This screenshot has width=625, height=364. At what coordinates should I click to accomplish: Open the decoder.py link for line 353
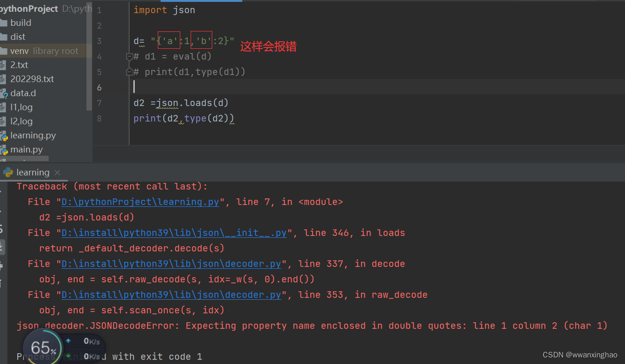[171, 295]
